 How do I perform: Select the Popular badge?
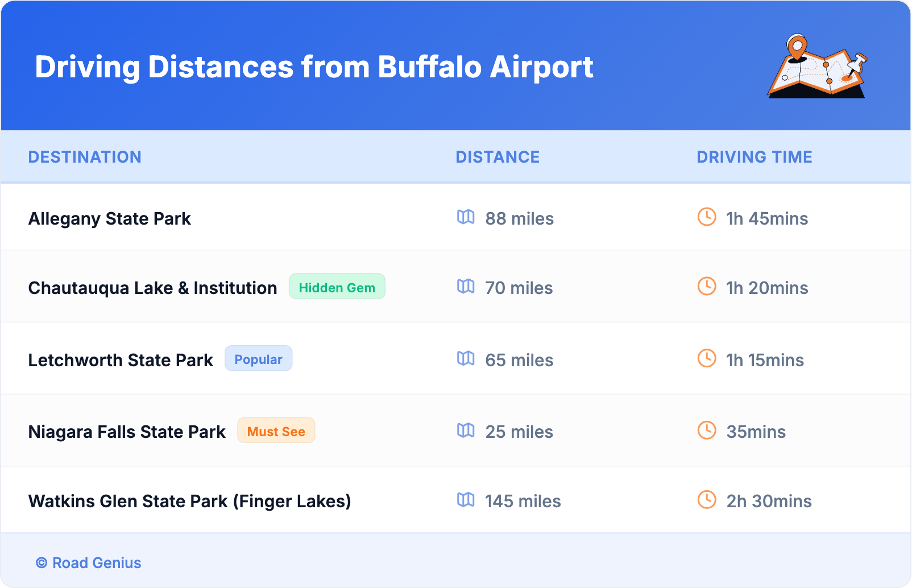259,359
